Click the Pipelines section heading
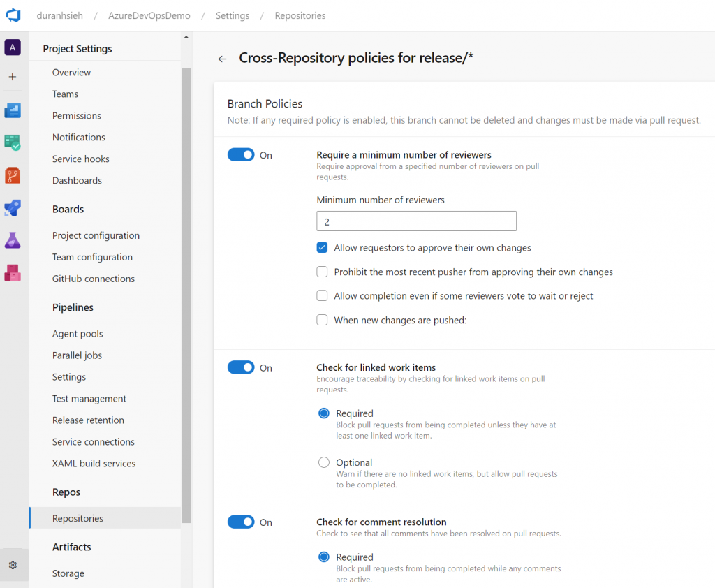This screenshot has height=588, width=715. [x=73, y=307]
